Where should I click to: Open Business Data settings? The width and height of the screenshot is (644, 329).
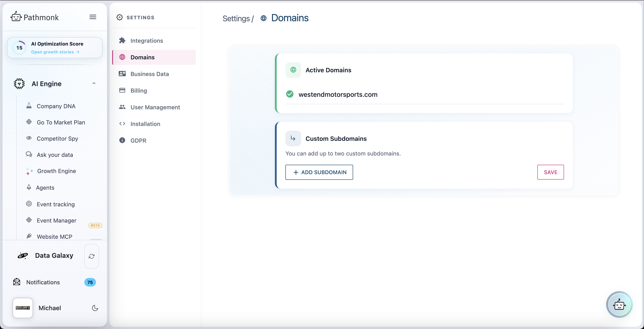(149, 74)
